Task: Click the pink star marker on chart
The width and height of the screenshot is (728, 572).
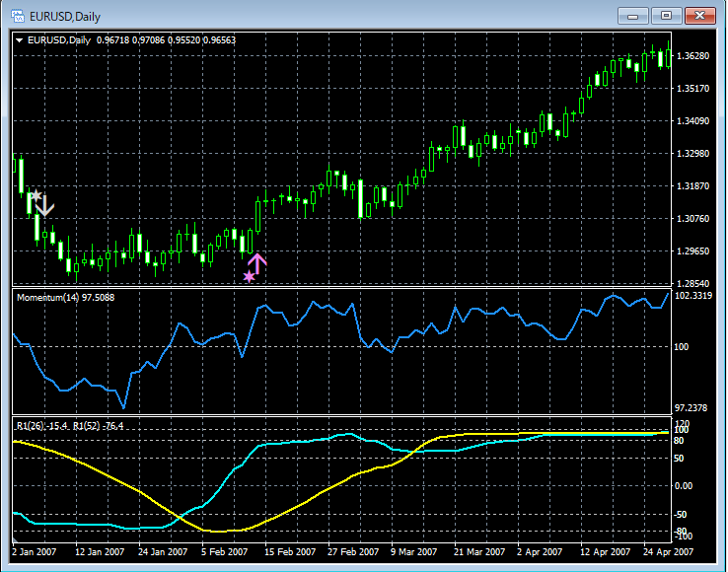Action: click(x=249, y=277)
